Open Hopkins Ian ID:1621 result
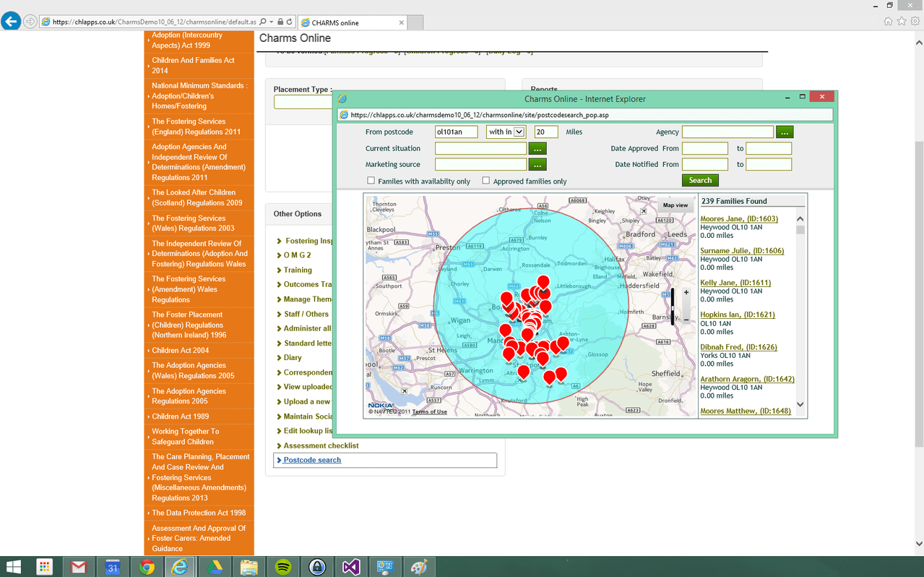This screenshot has width=924, height=577. (738, 315)
